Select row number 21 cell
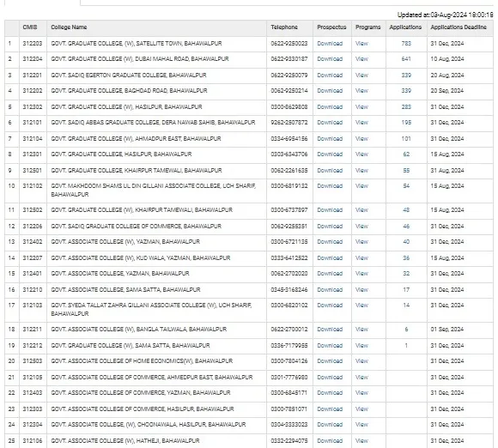 [x=11, y=378]
